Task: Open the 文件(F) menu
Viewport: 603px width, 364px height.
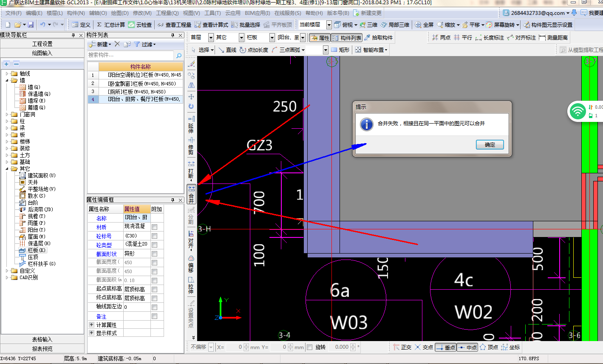Action: tap(14, 13)
